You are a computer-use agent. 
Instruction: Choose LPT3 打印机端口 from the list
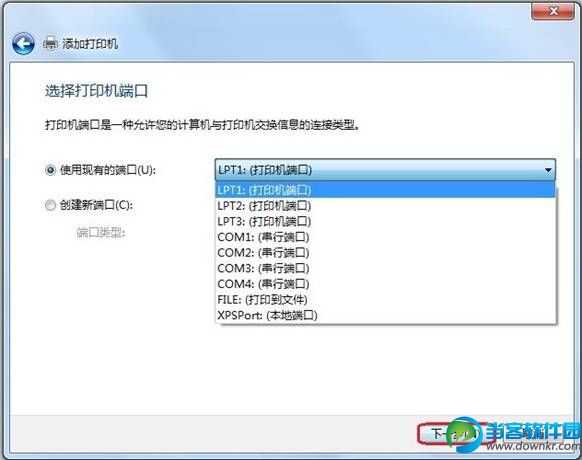point(385,221)
